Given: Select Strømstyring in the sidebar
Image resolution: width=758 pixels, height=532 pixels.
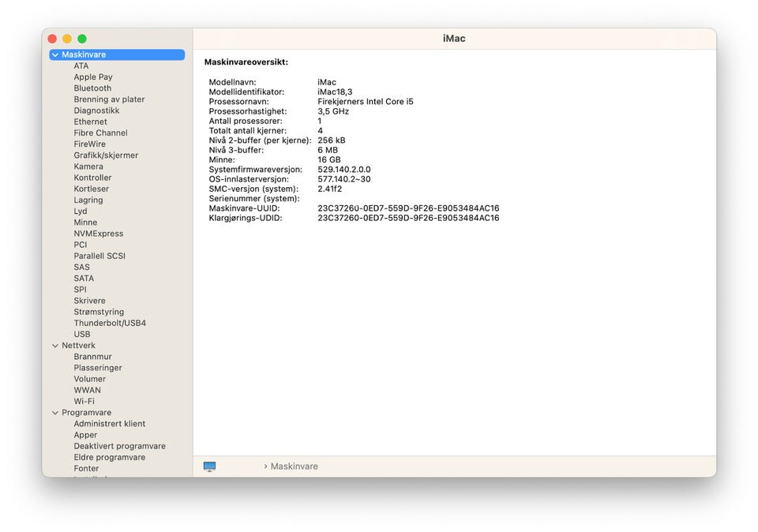Looking at the screenshot, I should point(99,312).
